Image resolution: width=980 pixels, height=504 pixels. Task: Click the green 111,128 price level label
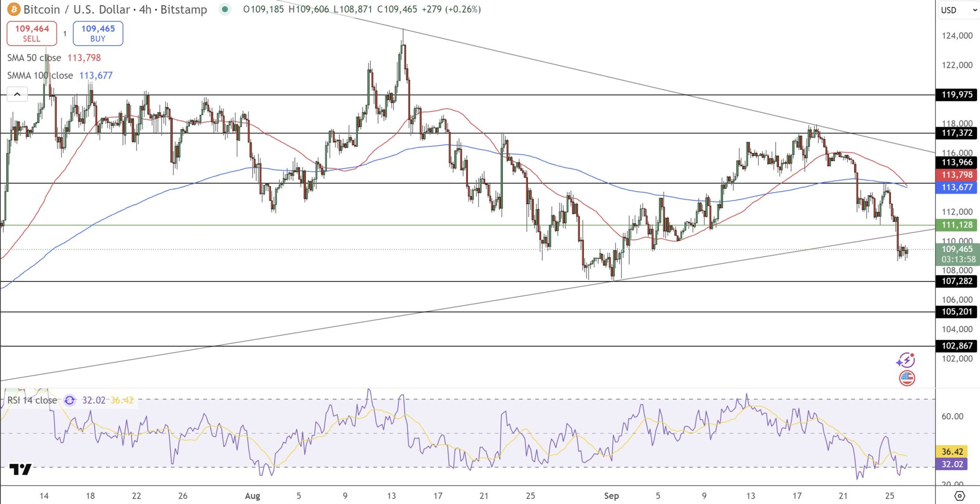[x=957, y=225]
